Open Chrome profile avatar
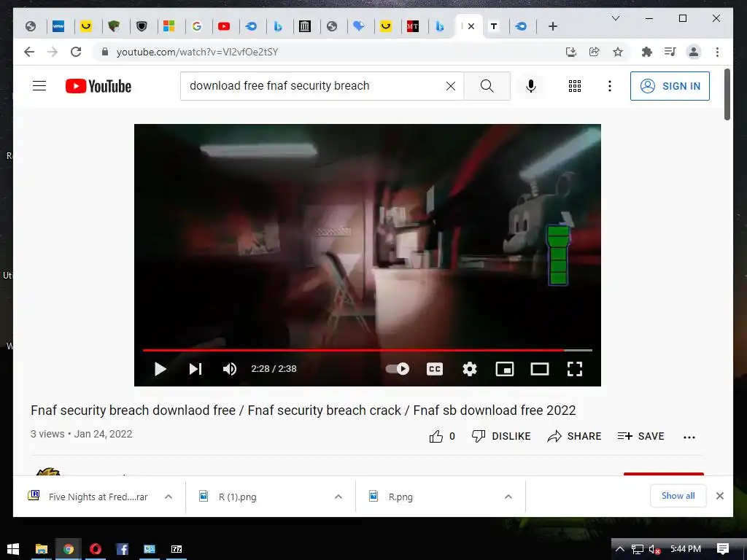The width and height of the screenshot is (747, 560). tap(694, 52)
